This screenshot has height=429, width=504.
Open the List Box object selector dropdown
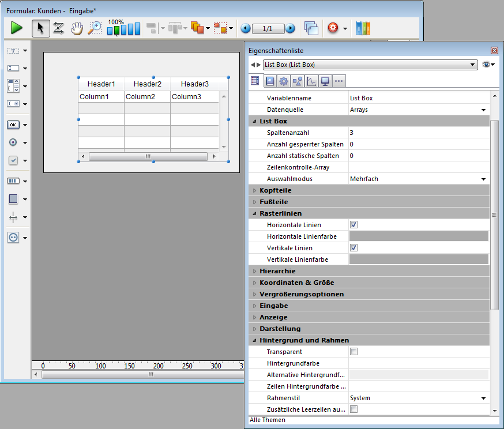[x=472, y=65]
